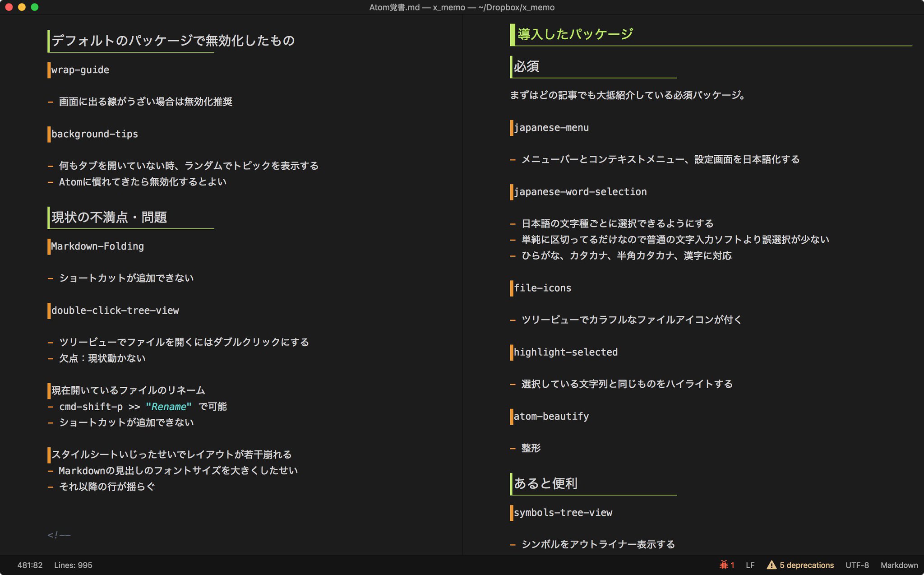This screenshot has height=575, width=924.
Task: Place cursor on the wrap-guide heading
Action: pyautogui.click(x=80, y=70)
